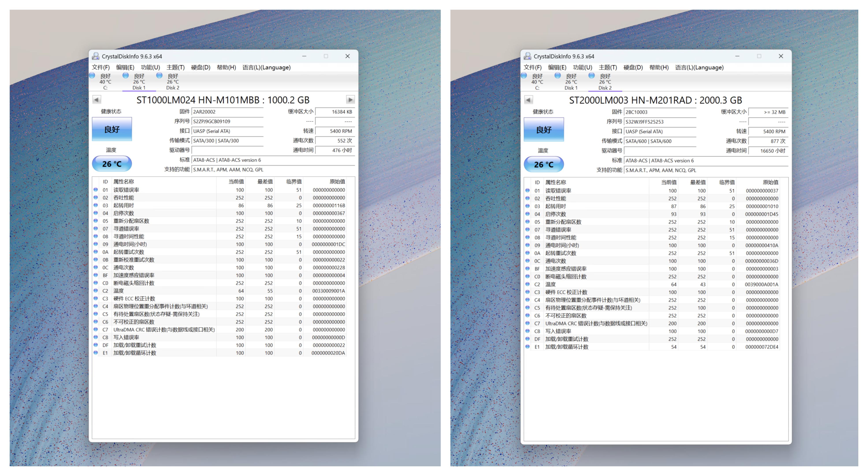Viewport: 868px width, 476px height.
Task: Open 硬盘(D) menu in left window
Action: 201,67
